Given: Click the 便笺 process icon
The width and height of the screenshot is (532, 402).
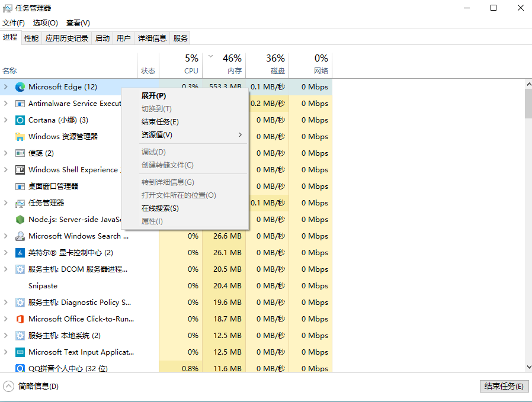Looking at the screenshot, I should (x=20, y=153).
